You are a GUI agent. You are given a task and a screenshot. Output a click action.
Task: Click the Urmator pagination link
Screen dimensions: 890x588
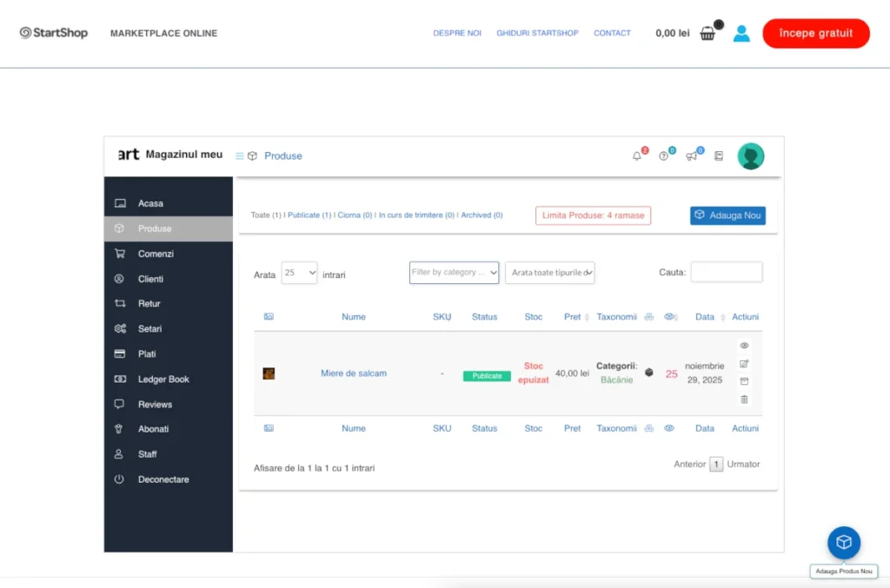point(743,465)
